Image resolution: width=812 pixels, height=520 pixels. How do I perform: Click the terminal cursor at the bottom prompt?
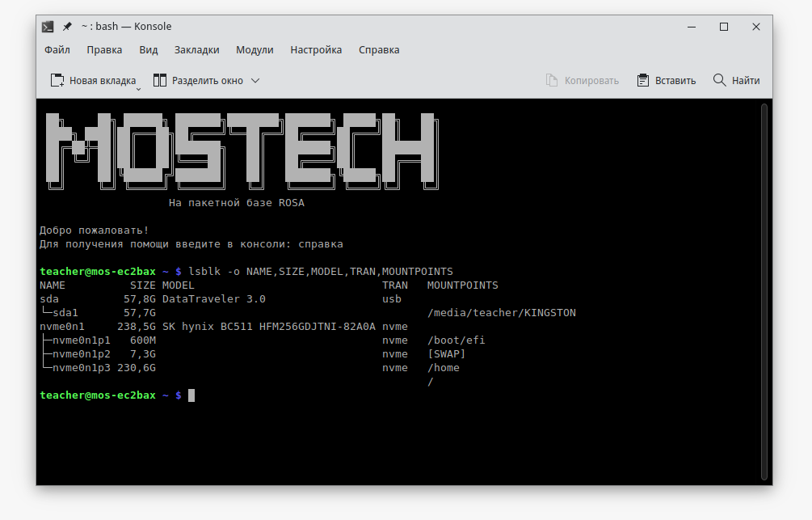(x=191, y=395)
